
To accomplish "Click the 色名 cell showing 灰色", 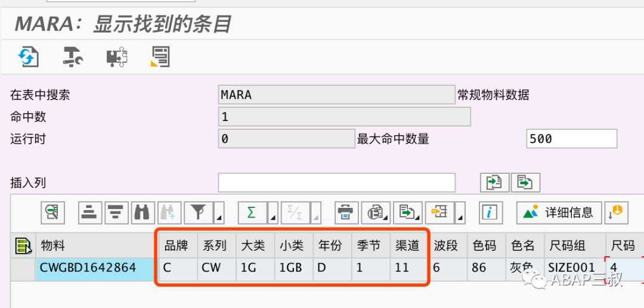I will point(525,269).
